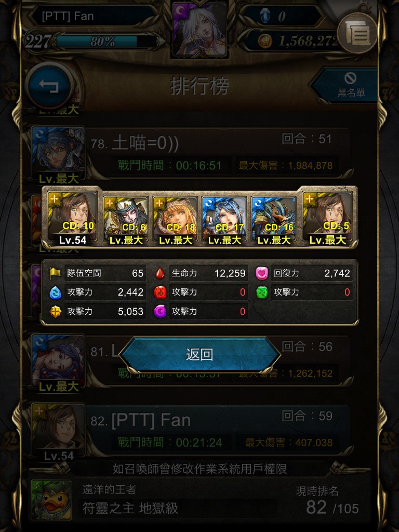This screenshot has height=532, width=399.
Task: Select the first team card with CD: 10
Action: [x=72, y=218]
